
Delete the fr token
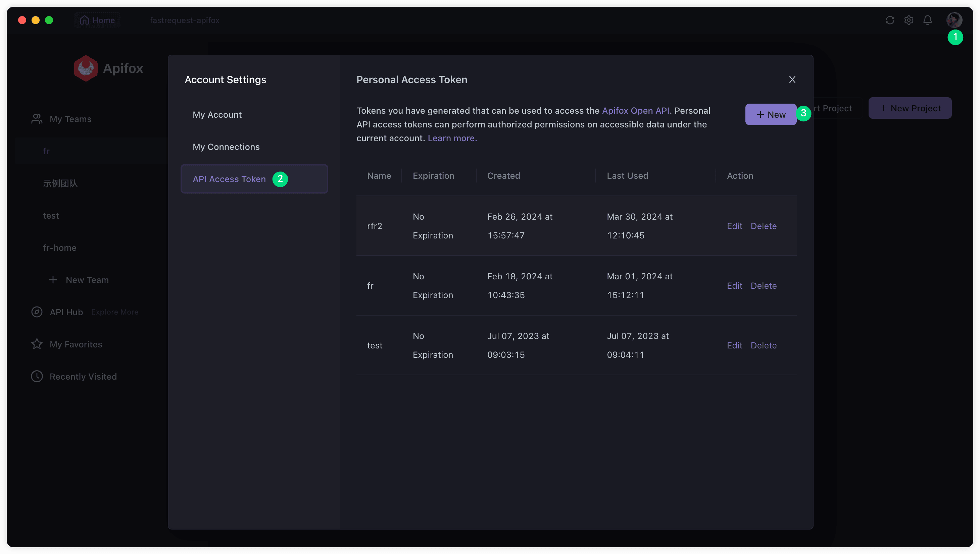tap(764, 286)
